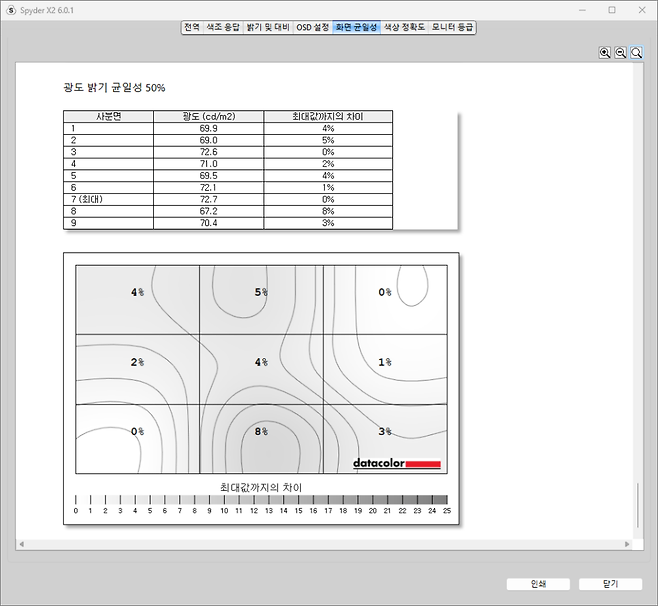Click the 7 (최대) row in luminance table
Viewport: 658px width, 606px height.
(x=227, y=200)
